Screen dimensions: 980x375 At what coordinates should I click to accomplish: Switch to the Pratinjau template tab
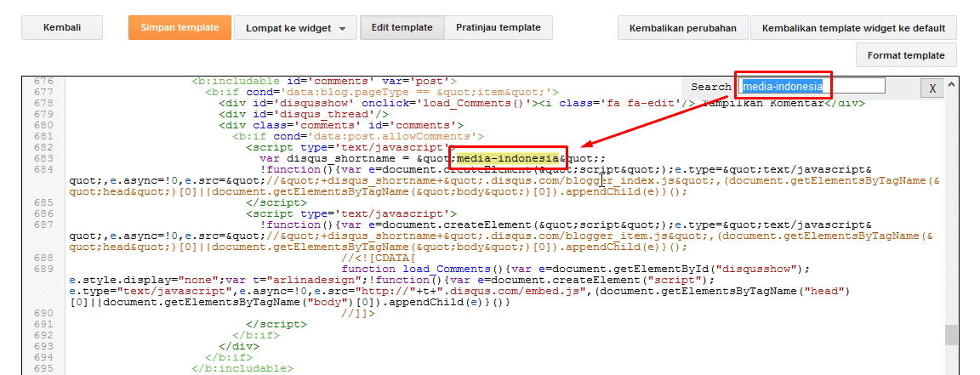pos(499,27)
